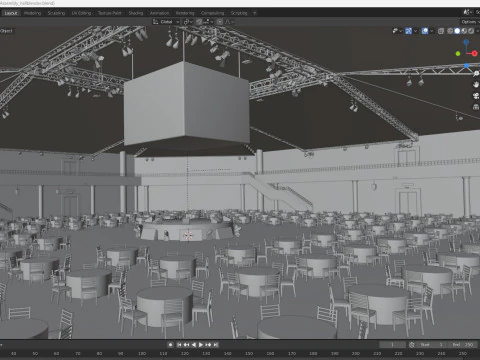Viewport: 480px width, 360px height.
Task: Switch perspective/orthographic with grid icon
Action: click(x=476, y=107)
